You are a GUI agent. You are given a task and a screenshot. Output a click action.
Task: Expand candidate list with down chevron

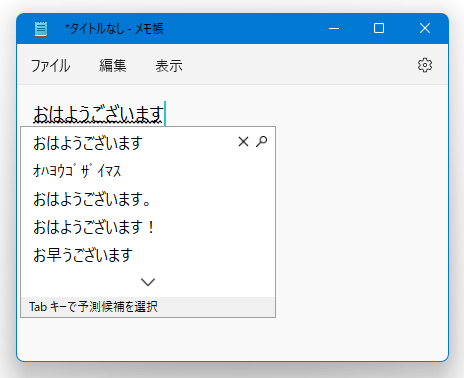pyautogui.click(x=148, y=282)
